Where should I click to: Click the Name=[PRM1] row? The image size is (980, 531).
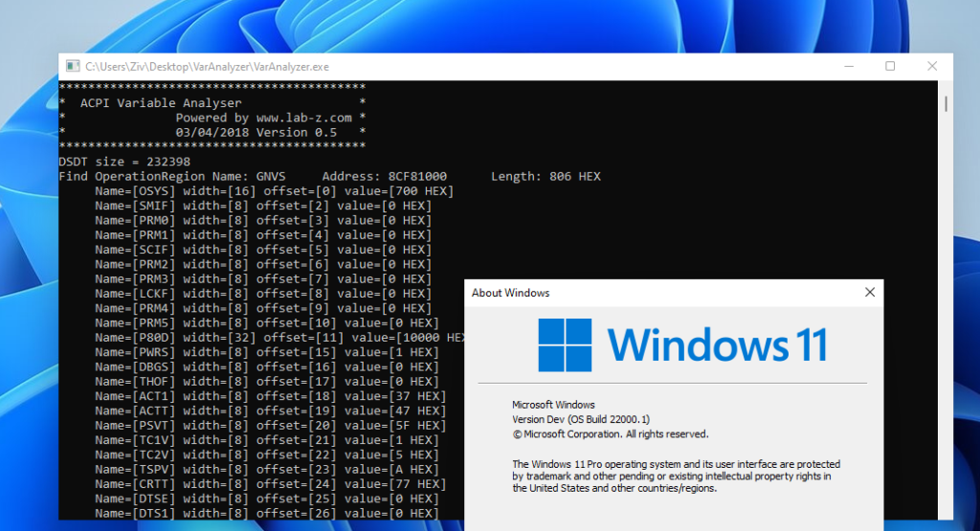(263, 235)
